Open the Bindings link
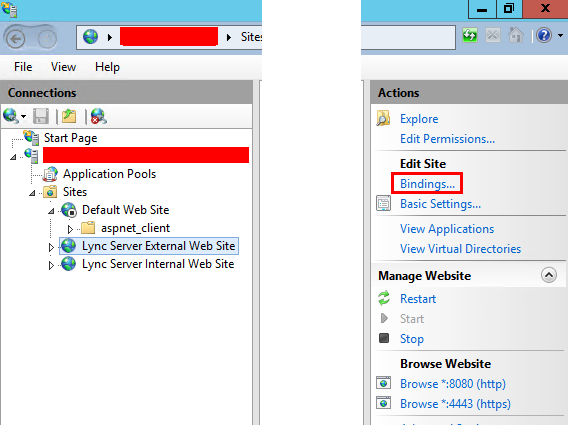 point(427,184)
